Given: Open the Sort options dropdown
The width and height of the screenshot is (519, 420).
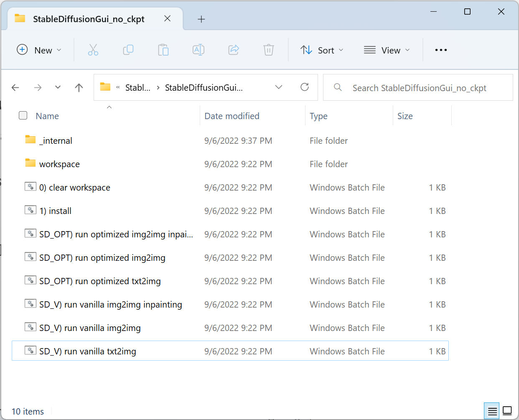Looking at the screenshot, I should tap(322, 50).
